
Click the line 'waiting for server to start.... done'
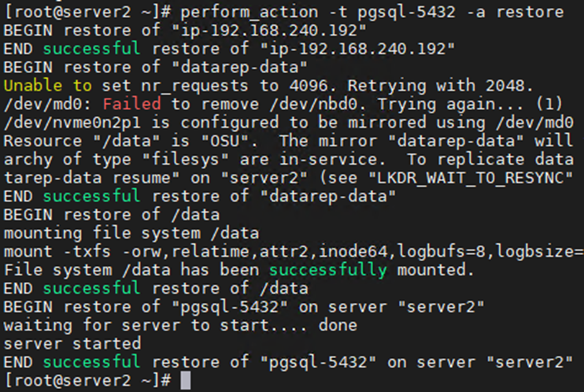click(x=180, y=325)
